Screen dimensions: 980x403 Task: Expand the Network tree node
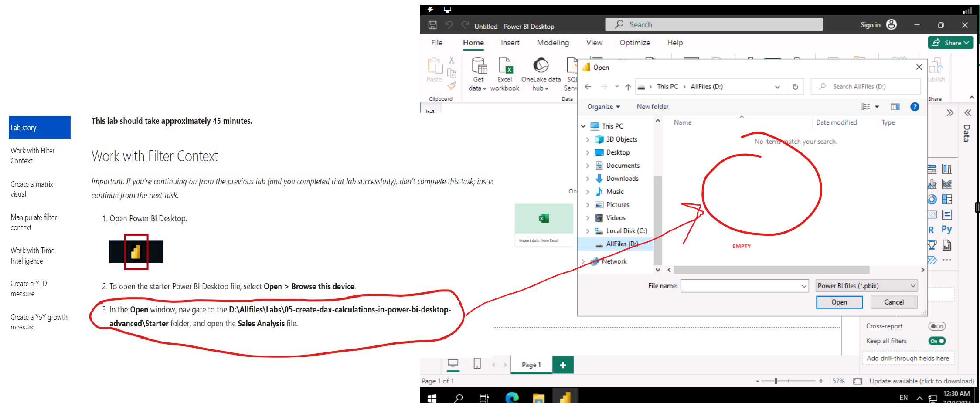click(583, 261)
